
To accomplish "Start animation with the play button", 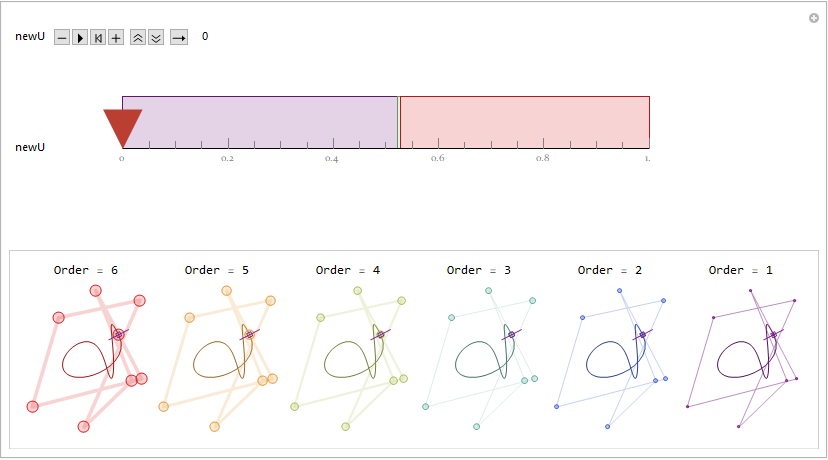I will [x=80, y=37].
